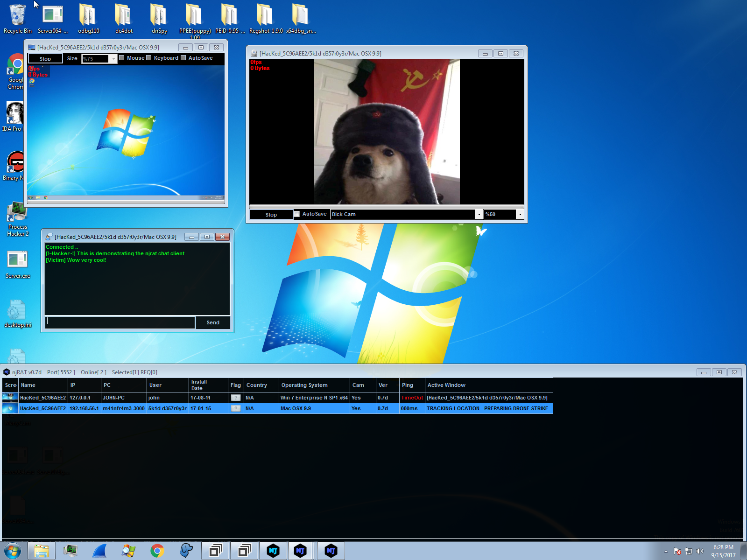Send the chat message
The width and height of the screenshot is (747, 560).
tap(213, 322)
